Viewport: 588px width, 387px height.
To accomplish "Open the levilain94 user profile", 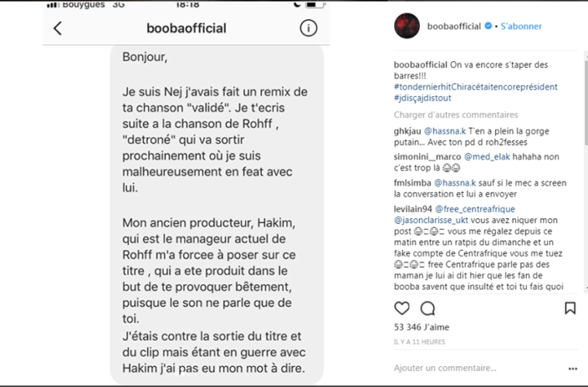I will tap(413, 209).
